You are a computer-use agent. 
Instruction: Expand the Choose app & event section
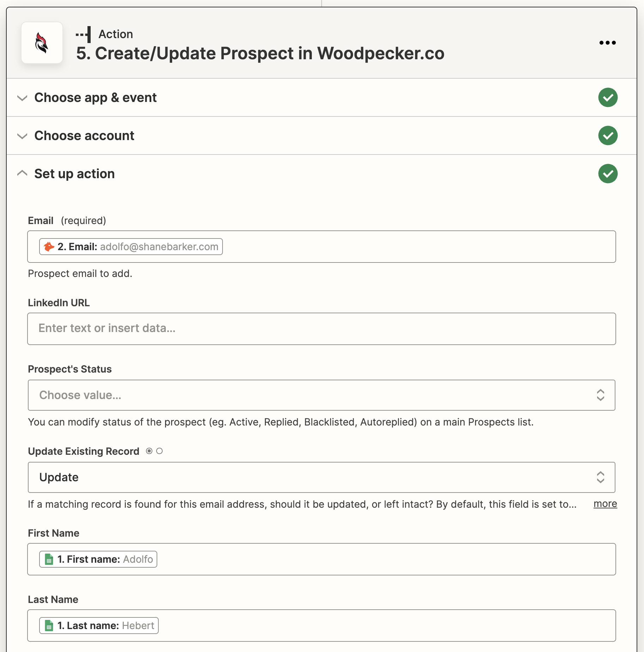[x=22, y=98]
